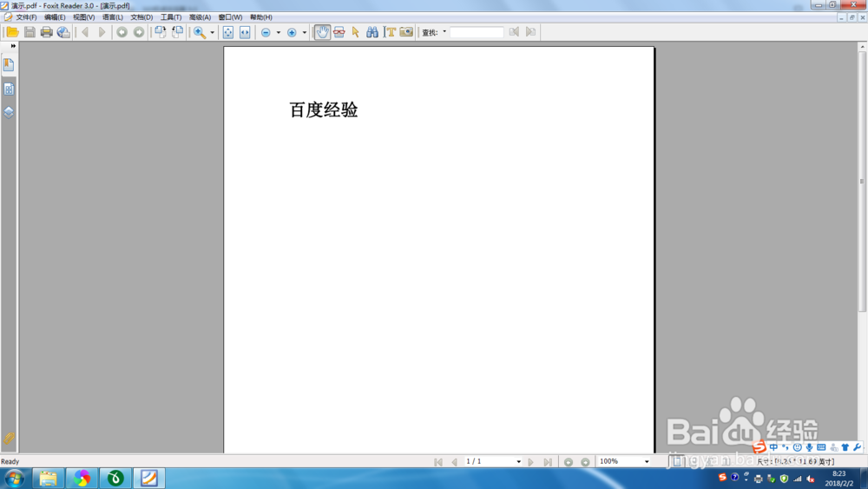Click the find next button
The image size is (868, 489).
pyautogui.click(x=530, y=32)
